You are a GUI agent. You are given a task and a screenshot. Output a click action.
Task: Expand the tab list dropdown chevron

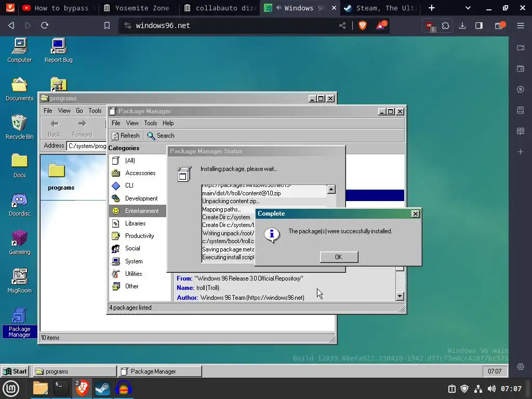468,8
